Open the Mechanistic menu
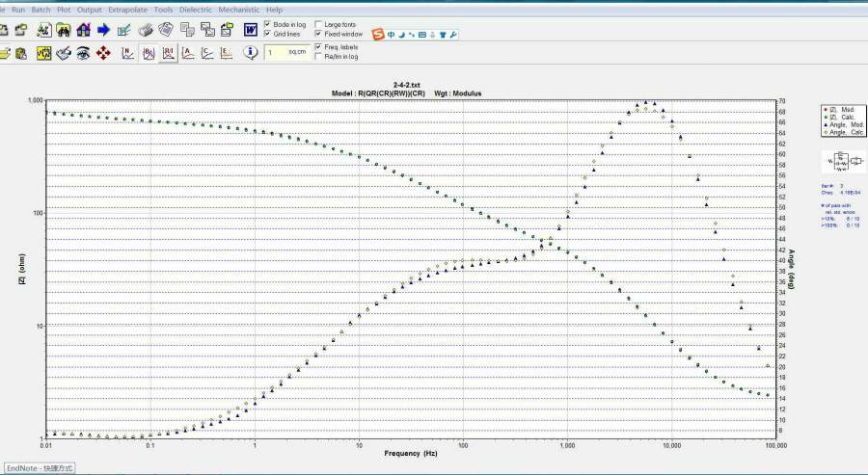Image resolution: width=868 pixels, height=475 pixels. click(239, 10)
